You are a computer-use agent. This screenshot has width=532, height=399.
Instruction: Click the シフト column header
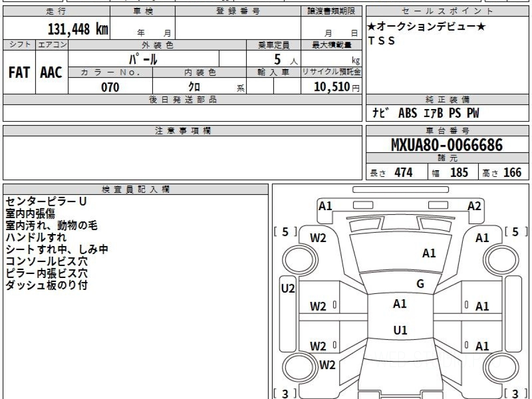click(x=20, y=45)
